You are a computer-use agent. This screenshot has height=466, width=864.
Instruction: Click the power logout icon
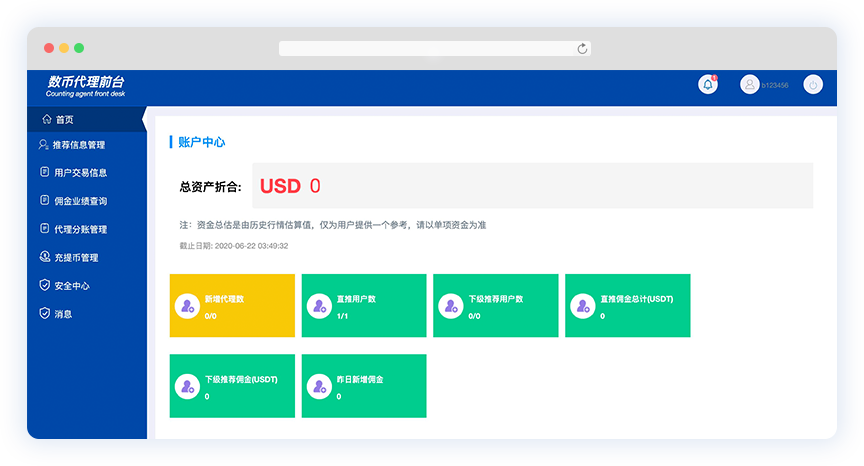click(813, 85)
